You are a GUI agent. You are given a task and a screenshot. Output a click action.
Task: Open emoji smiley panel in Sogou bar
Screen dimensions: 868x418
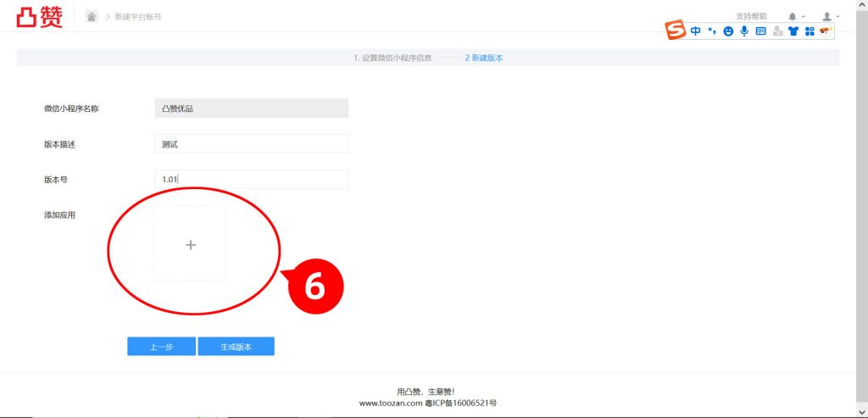pos(728,31)
